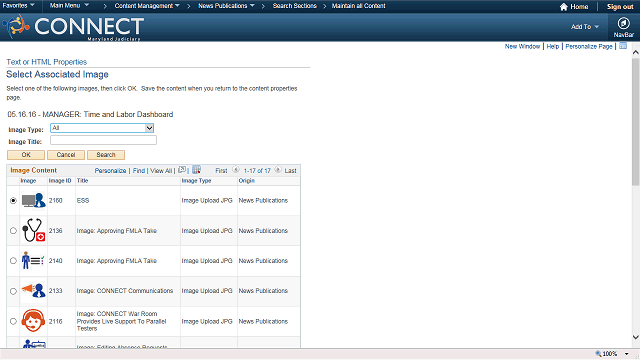640x360 pixels.
Task: Click the OK button
Action: (26, 155)
